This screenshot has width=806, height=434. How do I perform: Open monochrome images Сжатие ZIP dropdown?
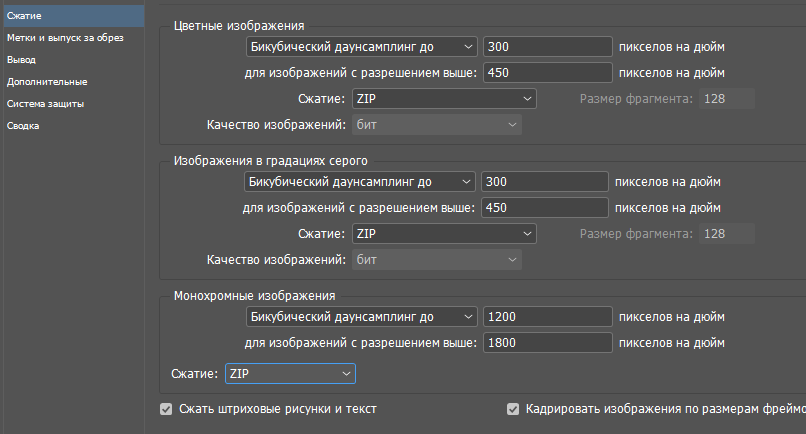[290, 373]
